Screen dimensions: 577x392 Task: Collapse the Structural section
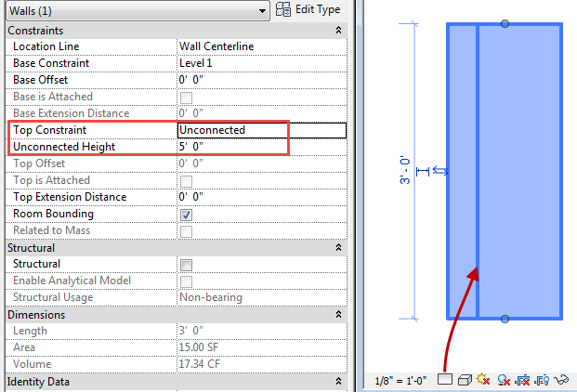point(338,247)
